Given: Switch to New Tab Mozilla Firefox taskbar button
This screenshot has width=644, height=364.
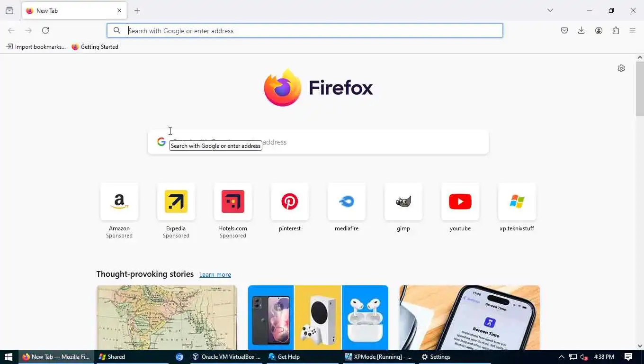Looking at the screenshot, I should click(x=56, y=357).
